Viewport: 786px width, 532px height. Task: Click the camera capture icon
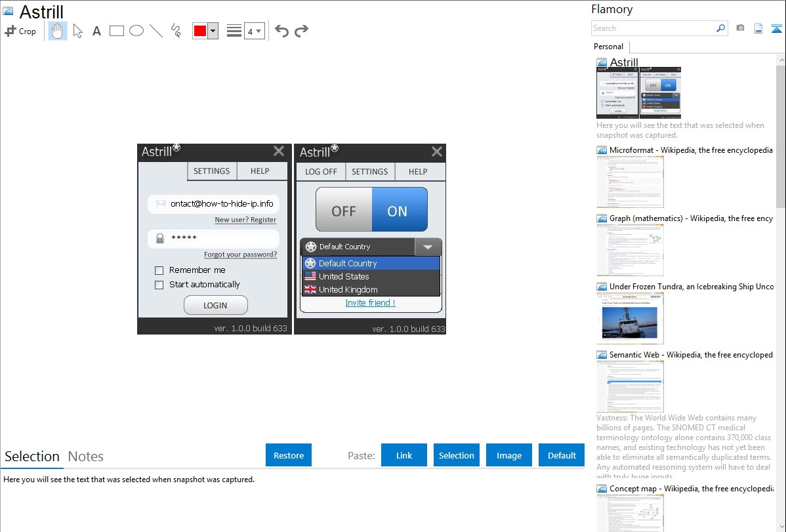click(740, 28)
